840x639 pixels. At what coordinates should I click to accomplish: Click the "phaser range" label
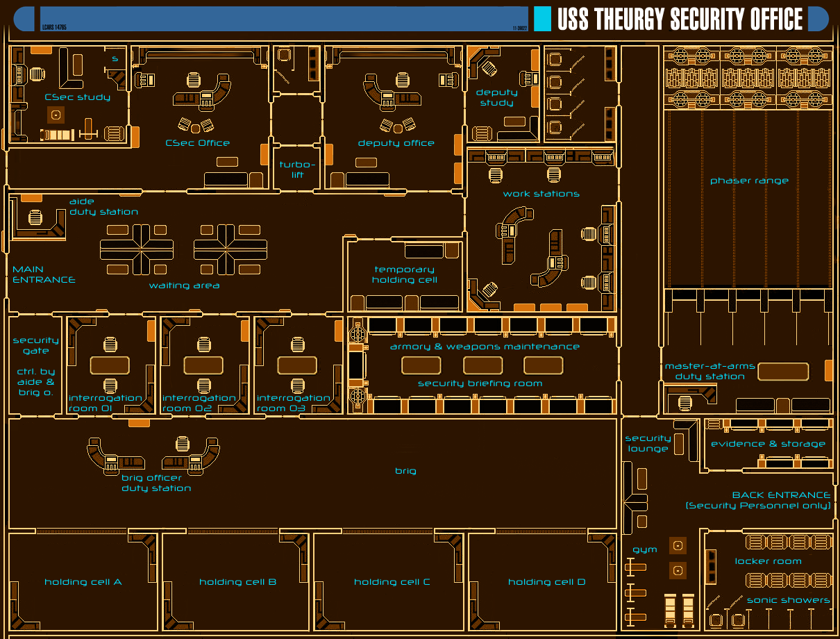[749, 181]
